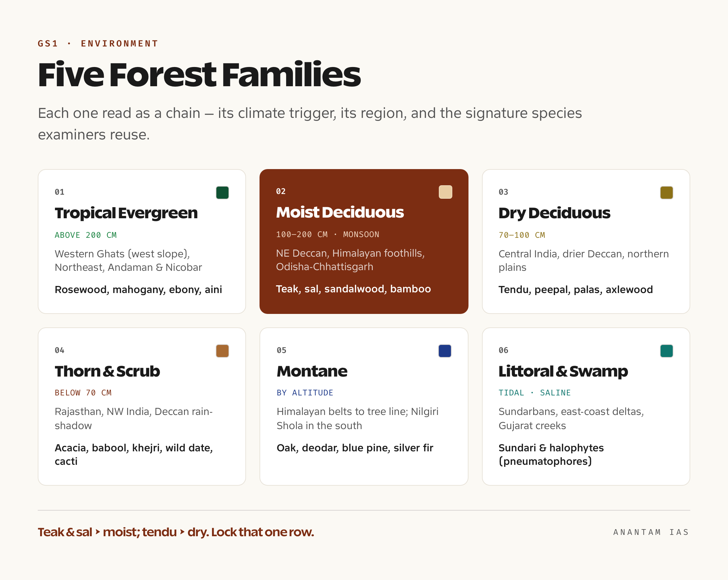Click the tan swatch on Thorn & Scrub card
The image size is (728, 580).
pos(222,351)
